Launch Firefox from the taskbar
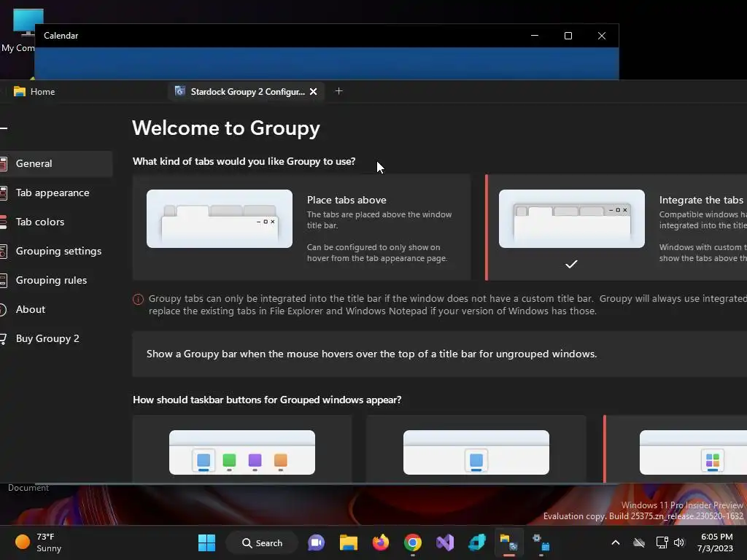This screenshot has width=747, height=560. [381, 542]
